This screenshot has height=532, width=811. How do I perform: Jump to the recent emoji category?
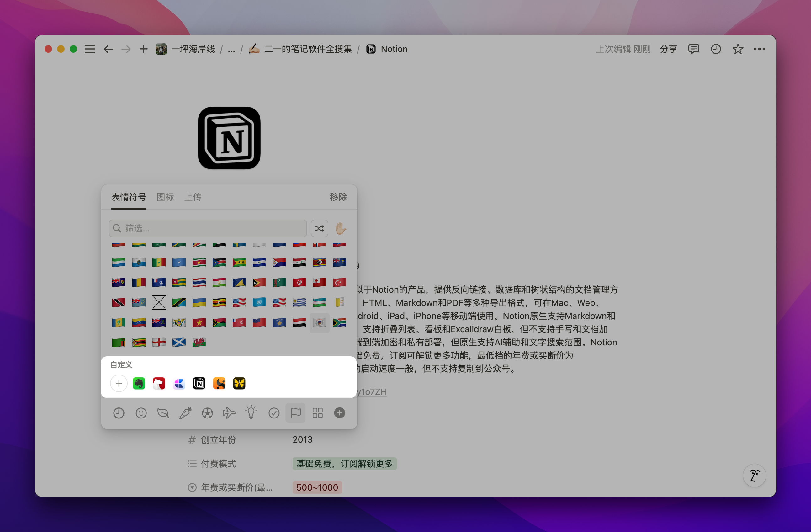[119, 413]
